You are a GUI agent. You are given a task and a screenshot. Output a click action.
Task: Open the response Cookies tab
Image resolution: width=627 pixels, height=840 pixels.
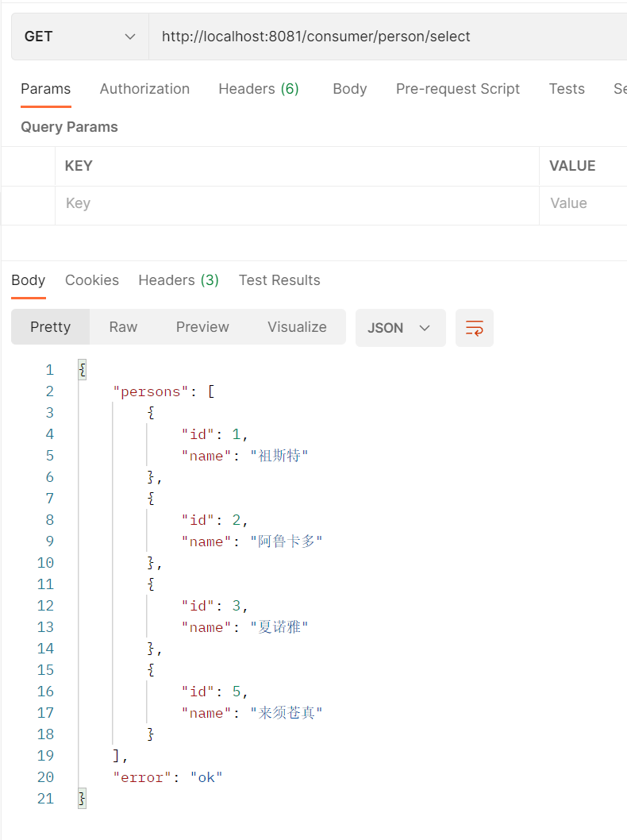92,280
